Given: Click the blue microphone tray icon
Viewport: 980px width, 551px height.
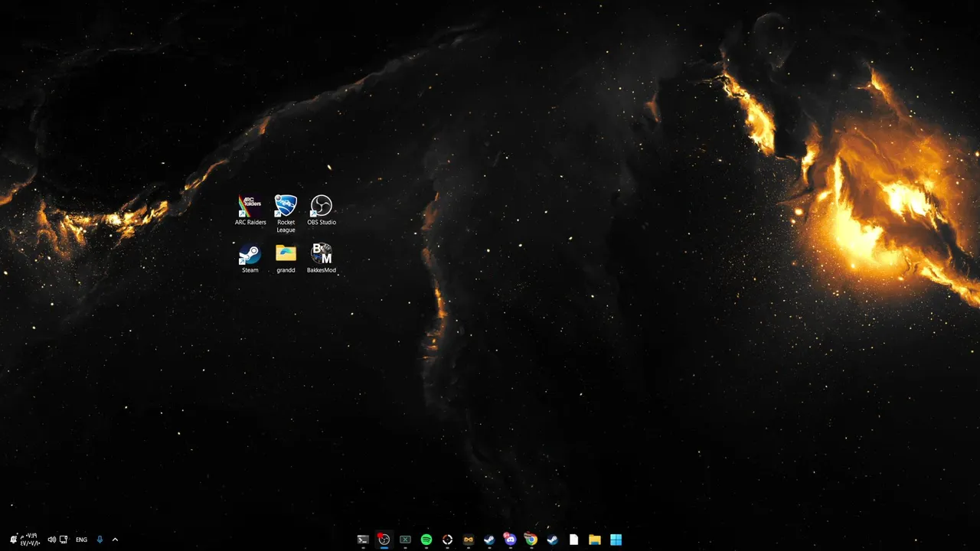Looking at the screenshot, I should [x=100, y=540].
